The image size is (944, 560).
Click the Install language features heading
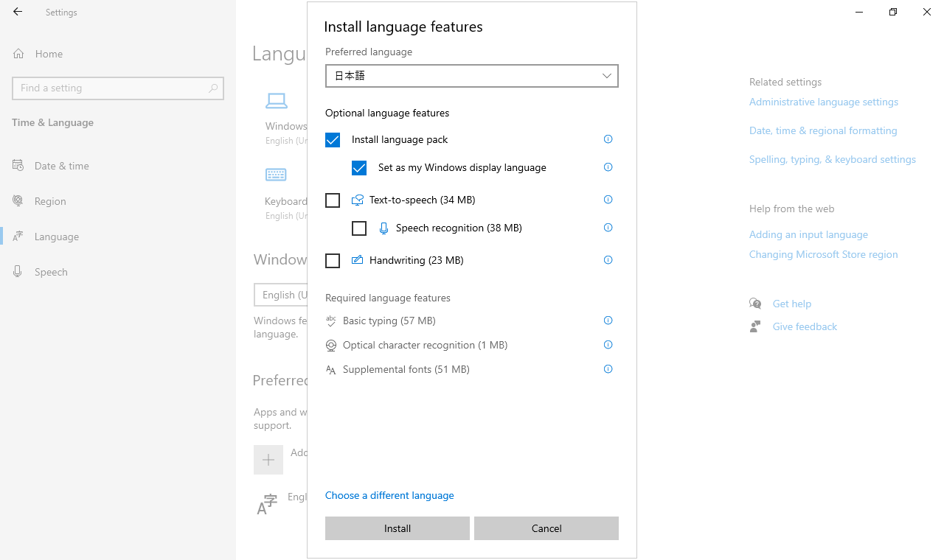click(403, 27)
